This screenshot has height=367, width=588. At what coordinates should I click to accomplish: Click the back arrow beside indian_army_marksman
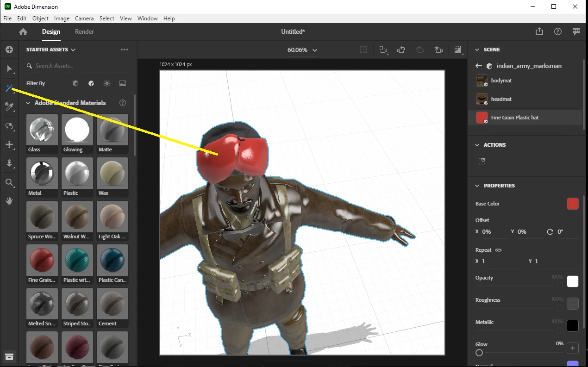pyautogui.click(x=479, y=66)
